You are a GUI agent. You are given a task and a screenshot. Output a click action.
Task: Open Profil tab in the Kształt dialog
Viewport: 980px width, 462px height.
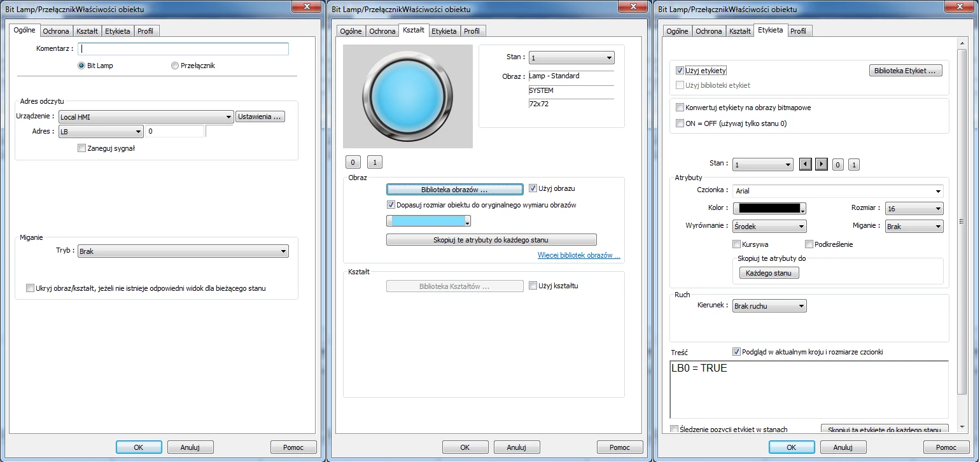click(x=472, y=31)
